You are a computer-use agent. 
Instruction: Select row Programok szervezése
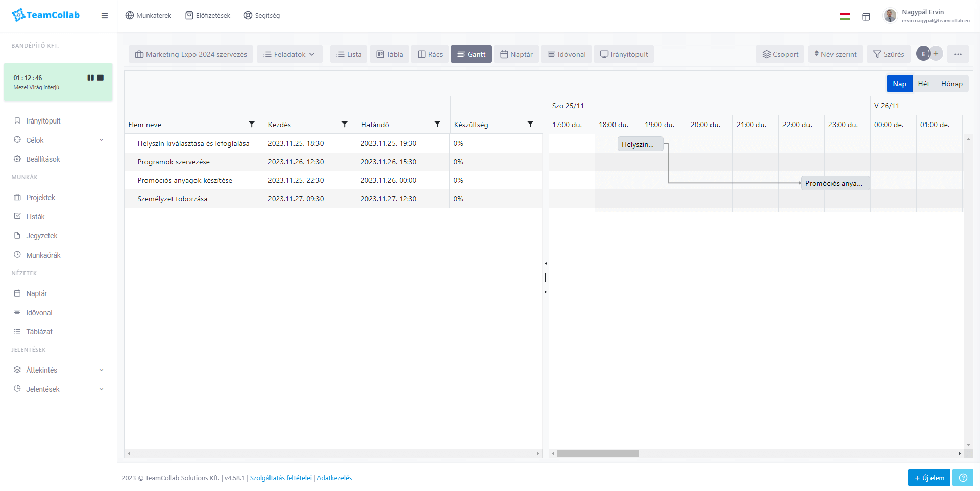click(333, 162)
